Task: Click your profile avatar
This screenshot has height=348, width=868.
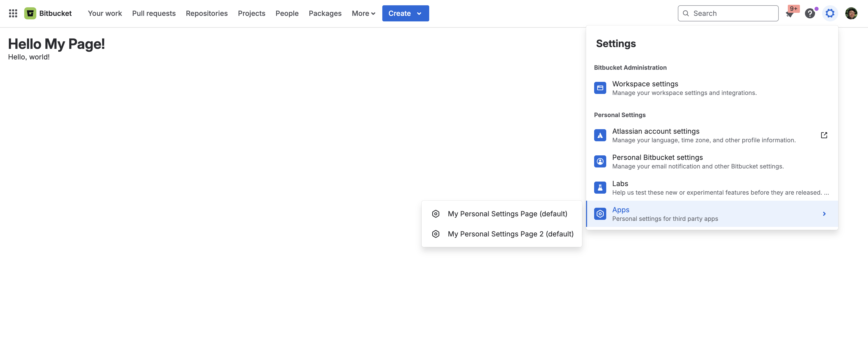Action: 852,13
